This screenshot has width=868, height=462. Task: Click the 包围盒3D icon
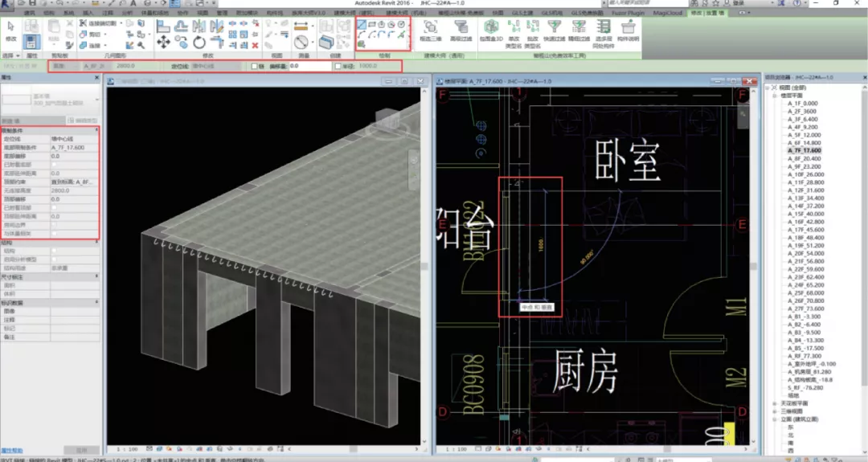click(x=491, y=27)
